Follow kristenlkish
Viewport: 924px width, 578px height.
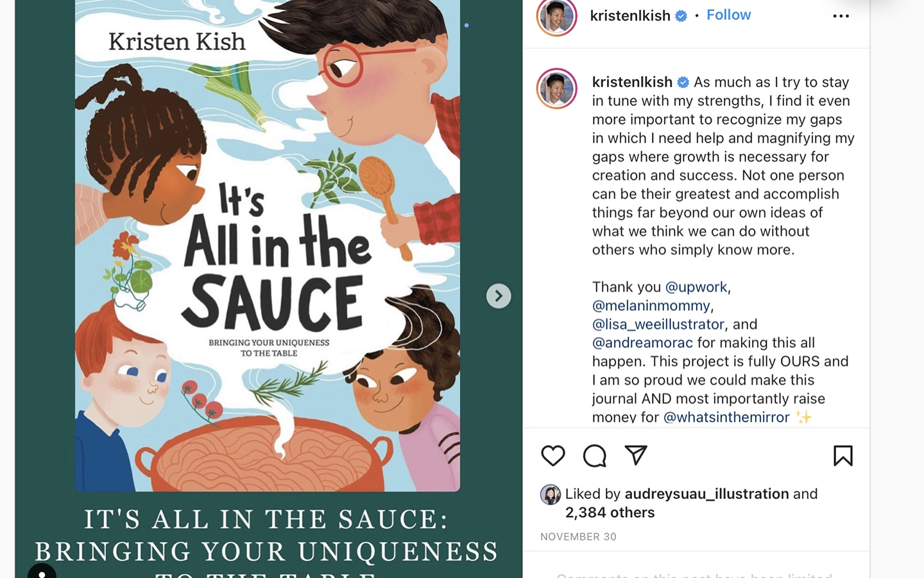pyautogui.click(x=728, y=15)
